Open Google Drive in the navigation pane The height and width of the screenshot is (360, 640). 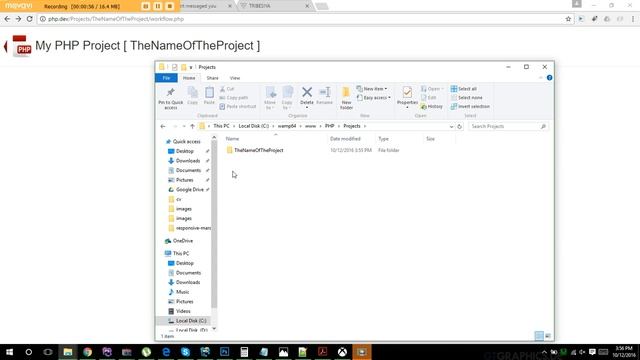189,190
